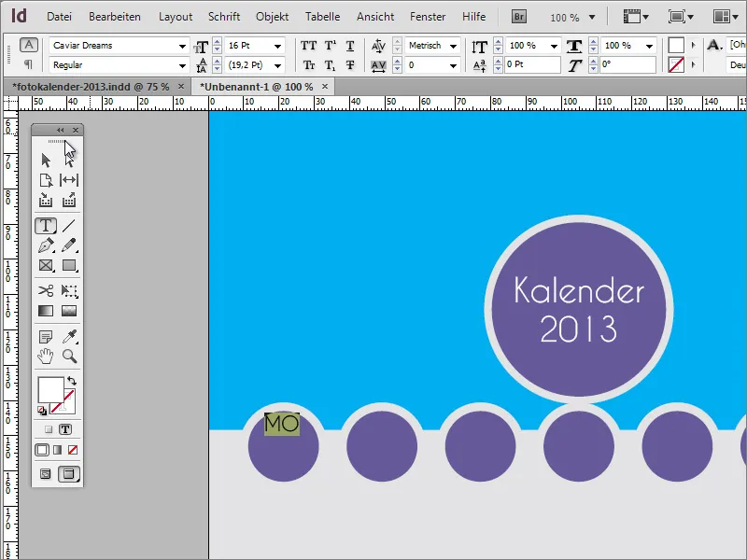Select the Hand tool
The image size is (747, 560).
[x=46, y=357]
